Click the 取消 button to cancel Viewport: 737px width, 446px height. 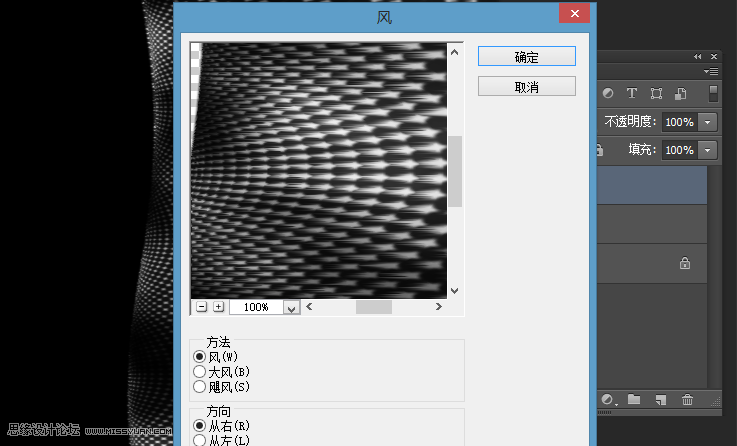click(x=526, y=87)
